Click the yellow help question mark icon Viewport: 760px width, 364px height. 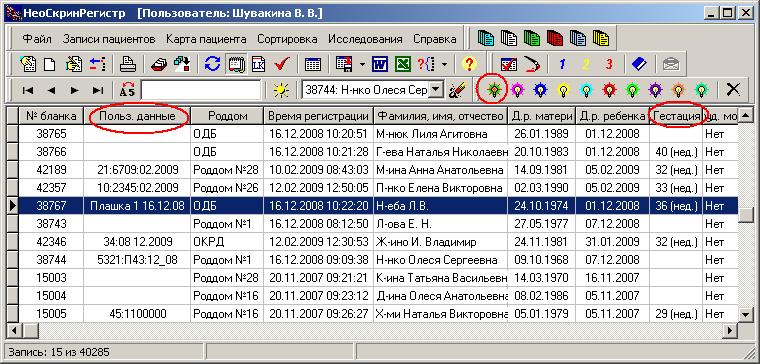pos(469,64)
